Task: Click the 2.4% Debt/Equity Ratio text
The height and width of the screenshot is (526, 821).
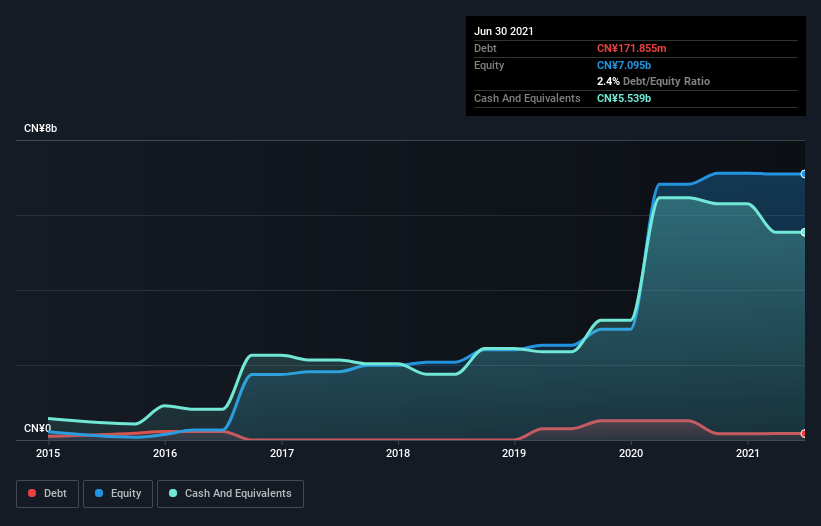Action: click(x=653, y=82)
